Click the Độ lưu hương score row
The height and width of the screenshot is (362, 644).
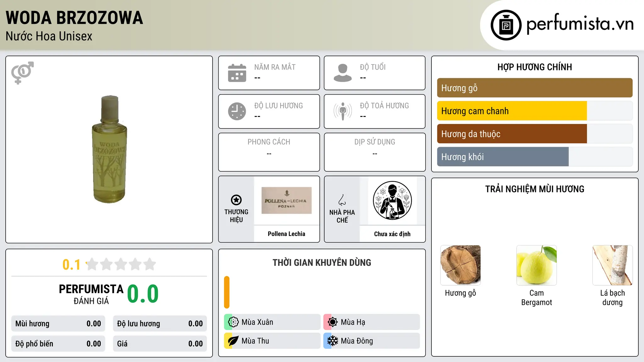click(160, 324)
